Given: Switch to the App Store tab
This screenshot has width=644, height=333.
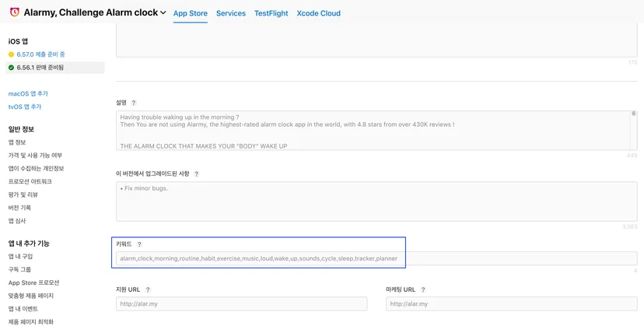Looking at the screenshot, I should click(x=190, y=13).
